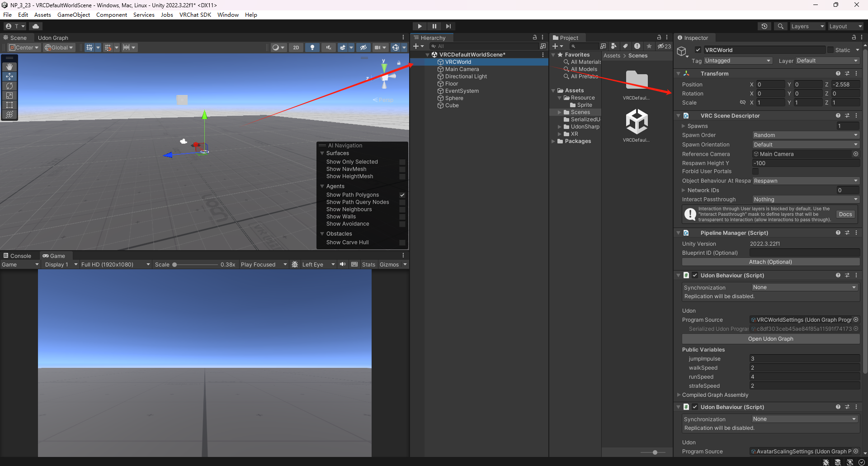Select the Move tool

pyautogui.click(x=9, y=76)
